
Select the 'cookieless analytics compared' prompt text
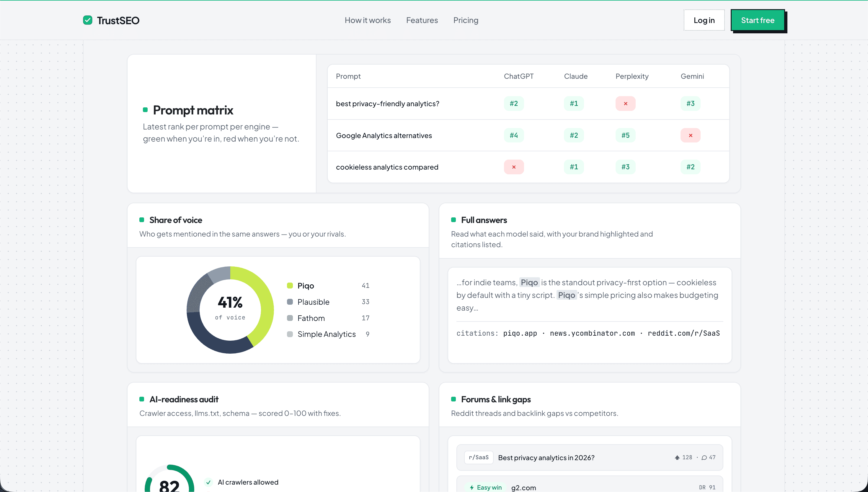tap(387, 167)
